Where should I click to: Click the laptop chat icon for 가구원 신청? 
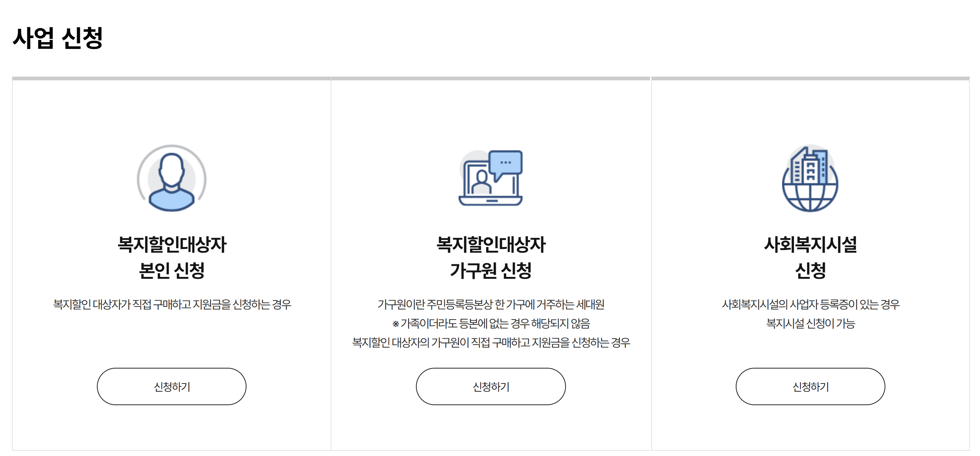[x=491, y=178]
